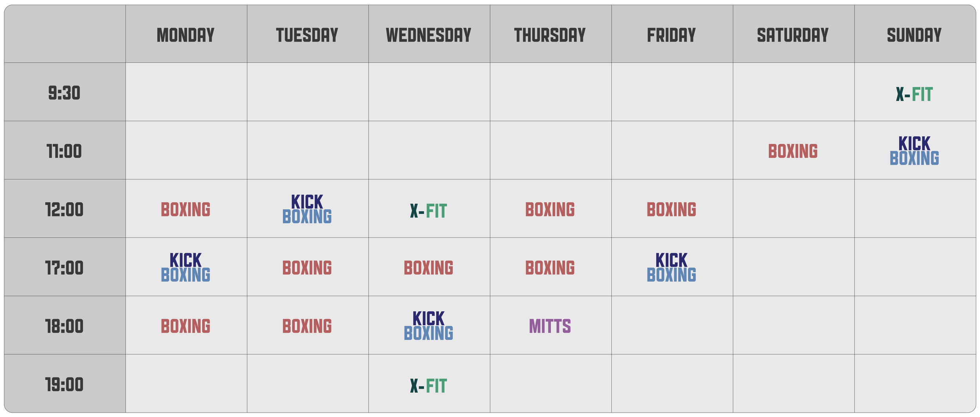Image resolution: width=980 pixels, height=417 pixels.
Task: Select the Sunday column header
Action: point(915,35)
